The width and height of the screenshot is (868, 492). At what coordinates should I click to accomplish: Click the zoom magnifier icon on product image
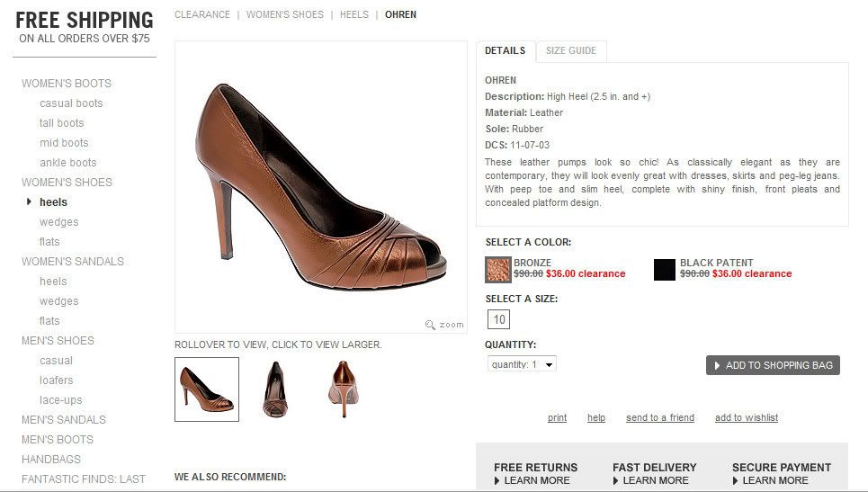point(432,325)
